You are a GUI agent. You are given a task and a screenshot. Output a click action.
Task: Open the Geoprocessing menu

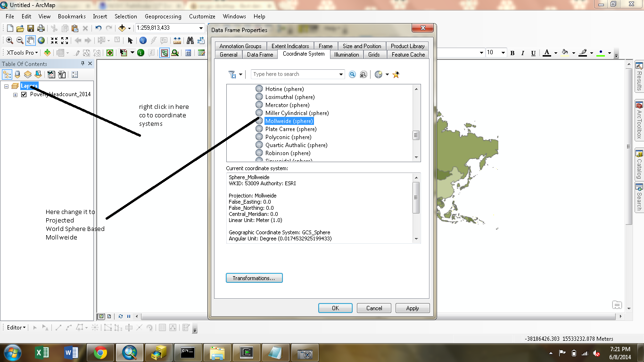[163, 16]
